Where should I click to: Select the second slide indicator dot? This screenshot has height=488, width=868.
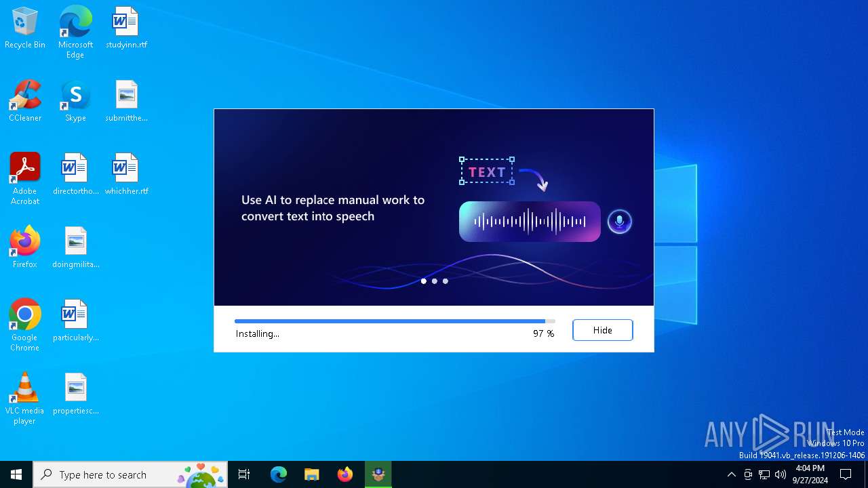[435, 281]
